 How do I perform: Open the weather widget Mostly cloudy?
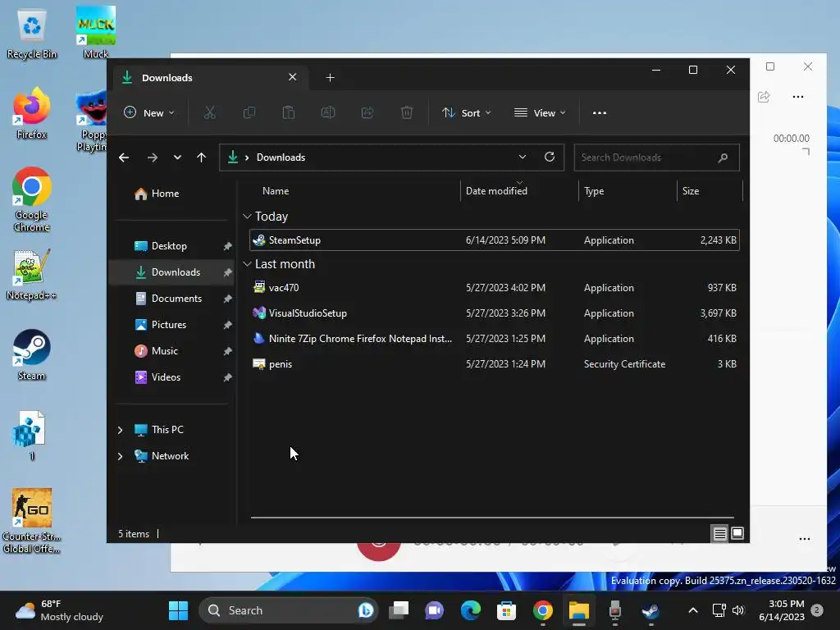(59, 610)
